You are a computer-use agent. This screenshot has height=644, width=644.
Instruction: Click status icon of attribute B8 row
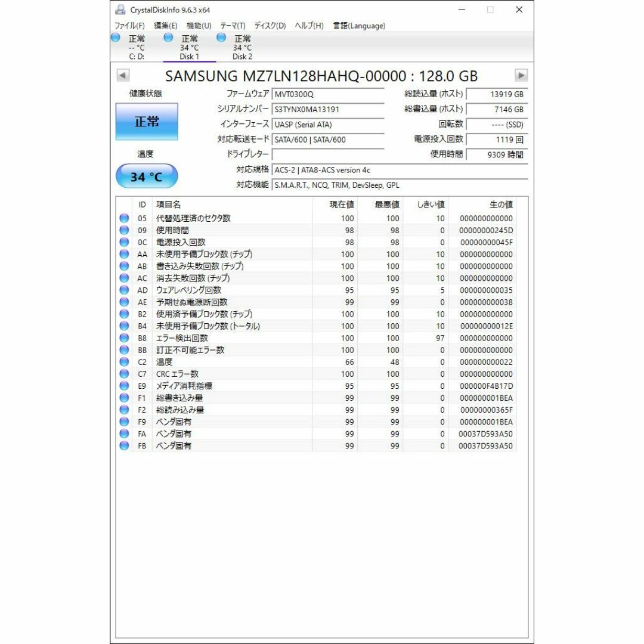tap(124, 338)
